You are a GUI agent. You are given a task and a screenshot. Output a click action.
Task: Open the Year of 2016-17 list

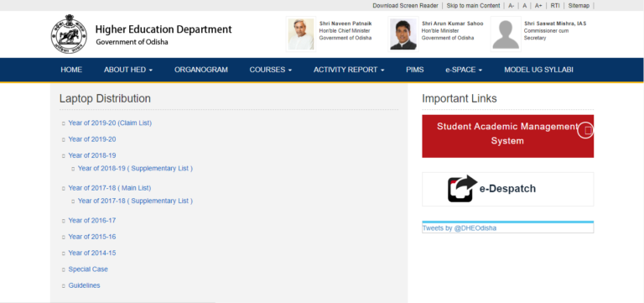(92, 221)
